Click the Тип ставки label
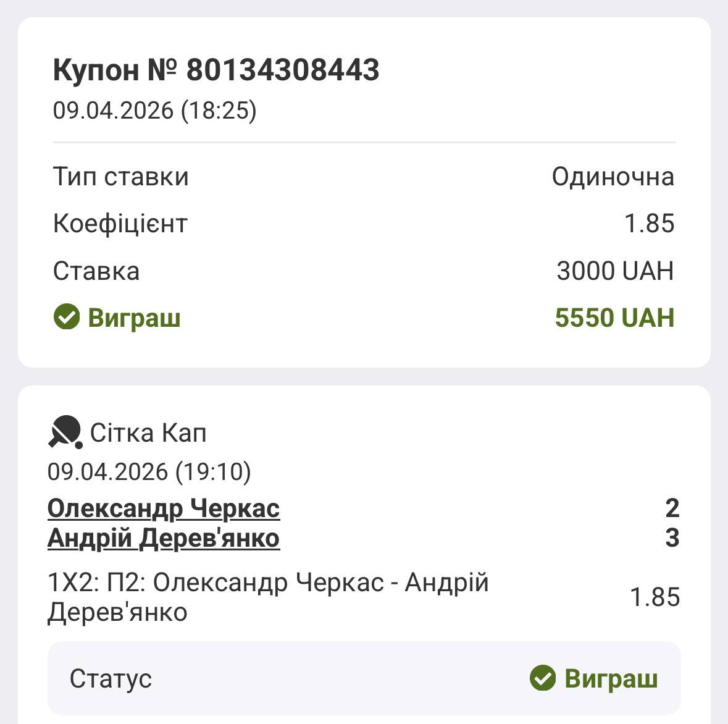 pos(121,177)
